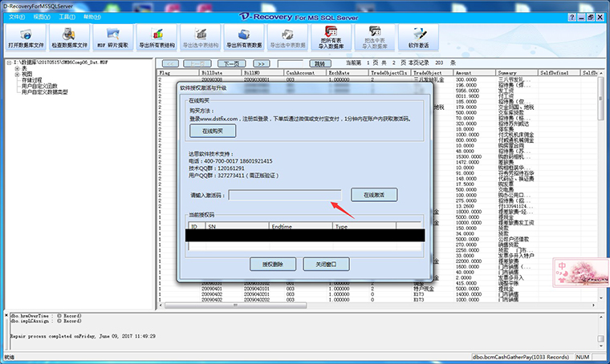Jump to last page with >>
The width and height of the screenshot is (610, 364).
pos(261,63)
